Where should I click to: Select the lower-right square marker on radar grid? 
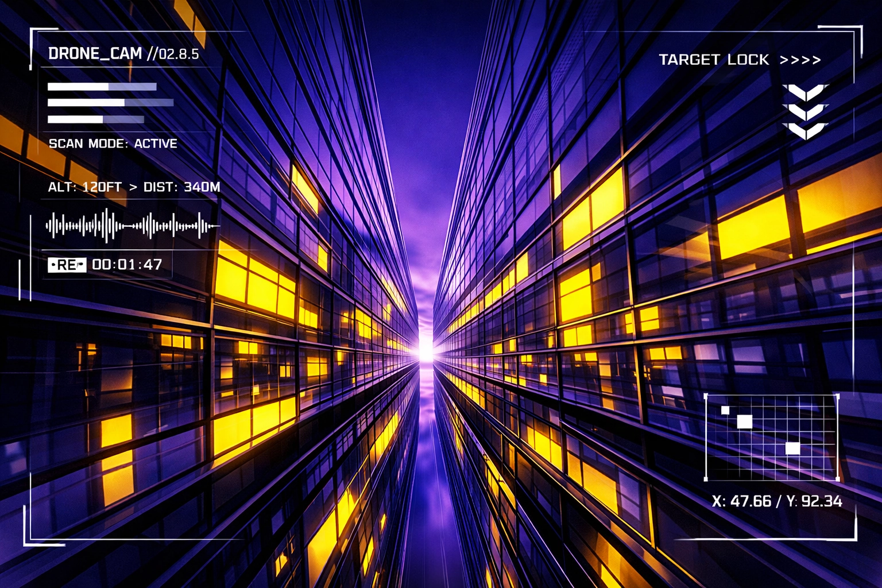[x=792, y=448]
